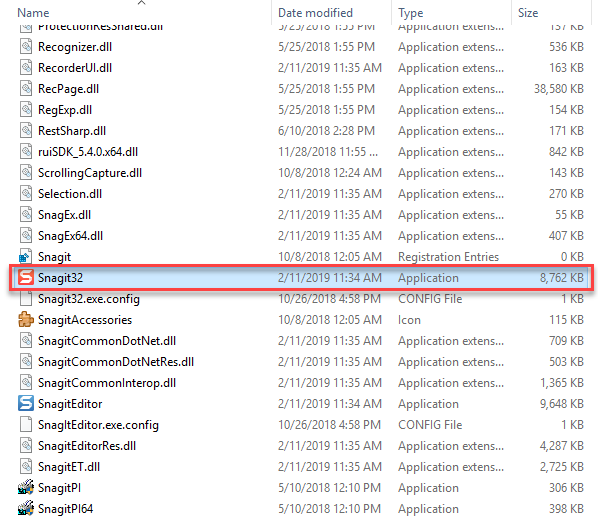Select the SnagitEditor file name
The height and width of the screenshot is (520, 598).
pyautogui.click(x=70, y=404)
